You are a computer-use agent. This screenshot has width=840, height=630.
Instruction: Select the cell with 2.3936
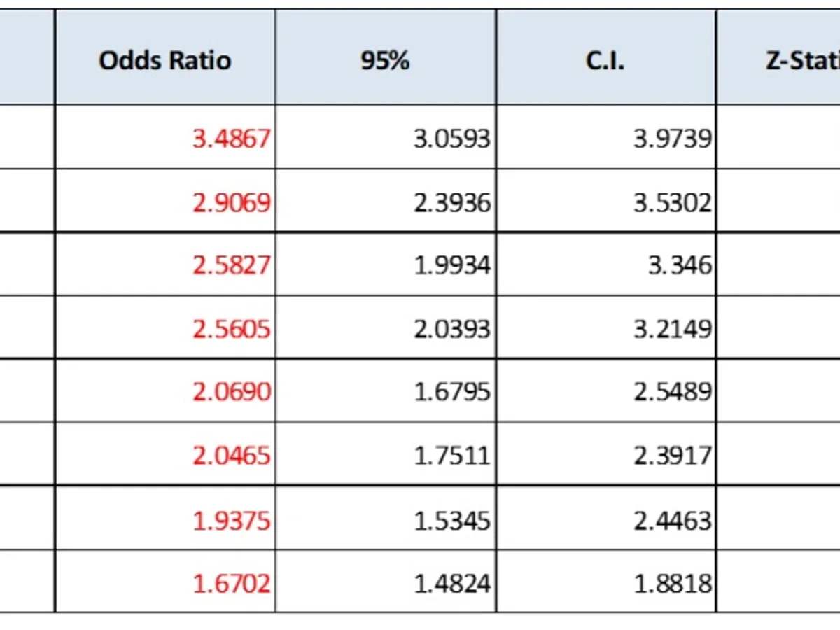pos(452,202)
